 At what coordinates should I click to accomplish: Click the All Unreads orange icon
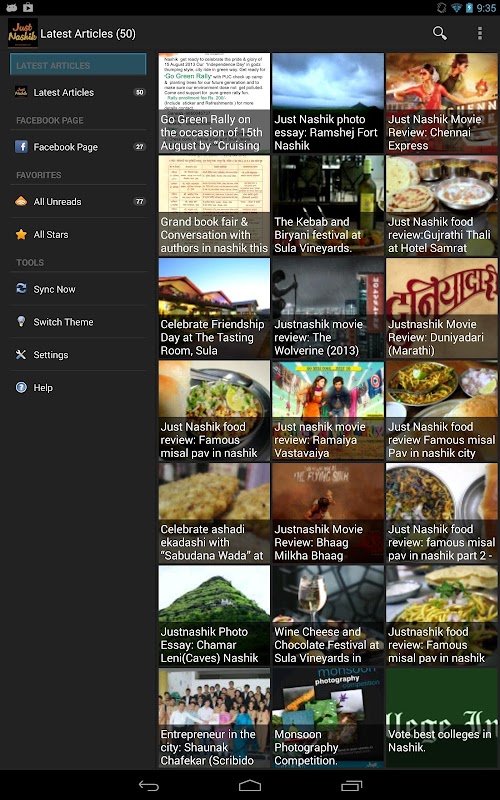21,202
